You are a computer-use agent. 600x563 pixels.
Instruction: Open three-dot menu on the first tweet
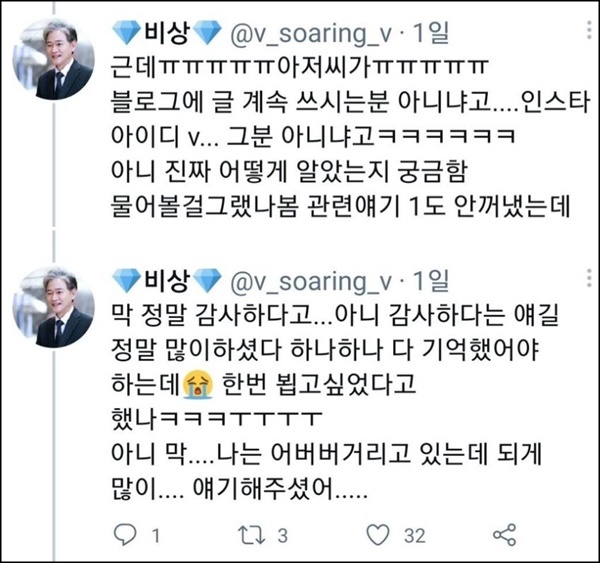[x=589, y=30]
